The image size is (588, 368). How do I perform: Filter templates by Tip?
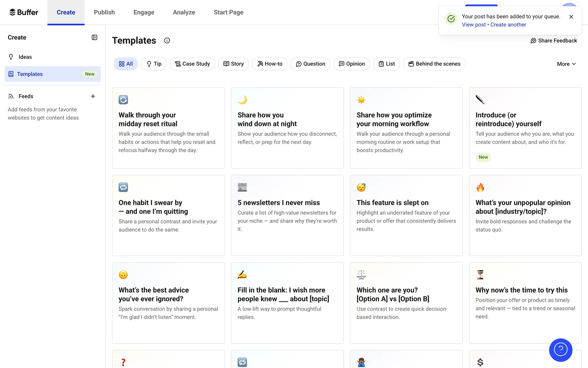(154, 64)
